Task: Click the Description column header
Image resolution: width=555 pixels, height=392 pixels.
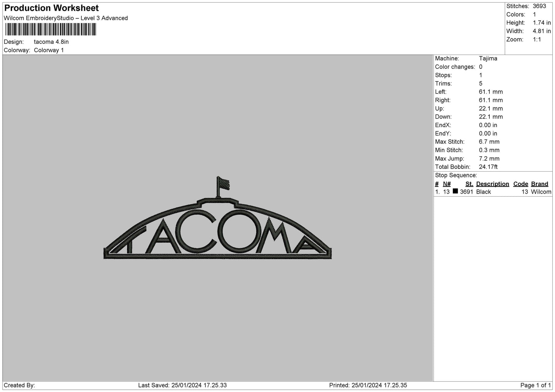Action: [492, 184]
